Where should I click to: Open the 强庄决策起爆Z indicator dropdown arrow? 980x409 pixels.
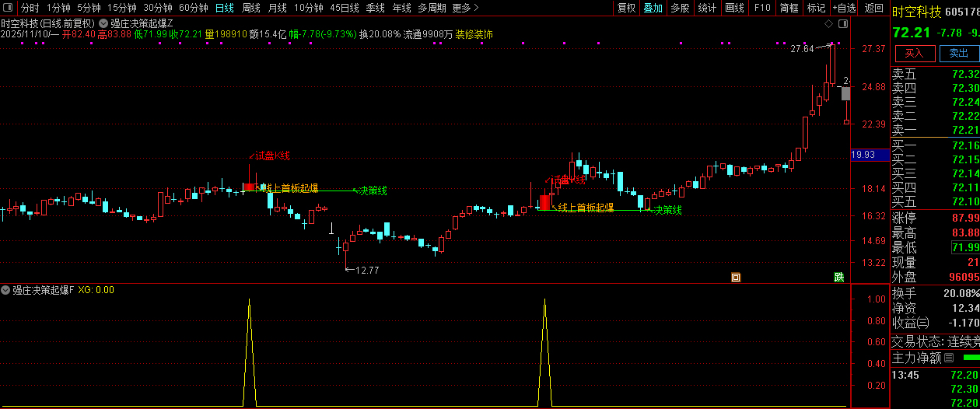[x=103, y=23]
